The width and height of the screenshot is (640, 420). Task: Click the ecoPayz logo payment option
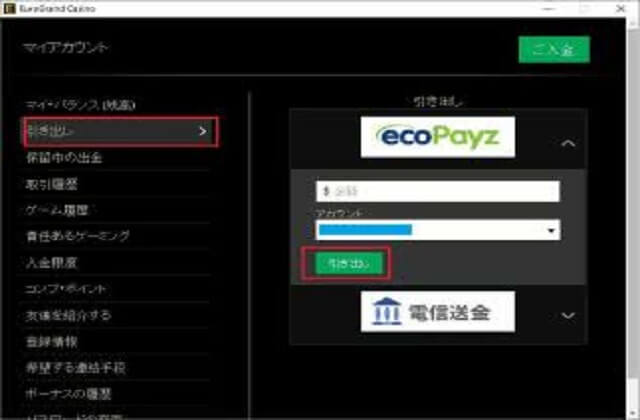pos(436,136)
